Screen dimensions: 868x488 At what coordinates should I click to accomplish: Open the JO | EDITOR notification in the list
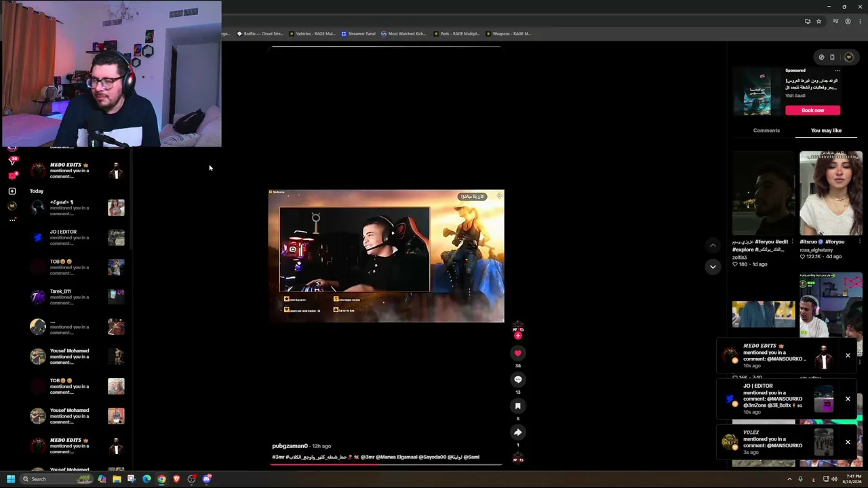77,237
